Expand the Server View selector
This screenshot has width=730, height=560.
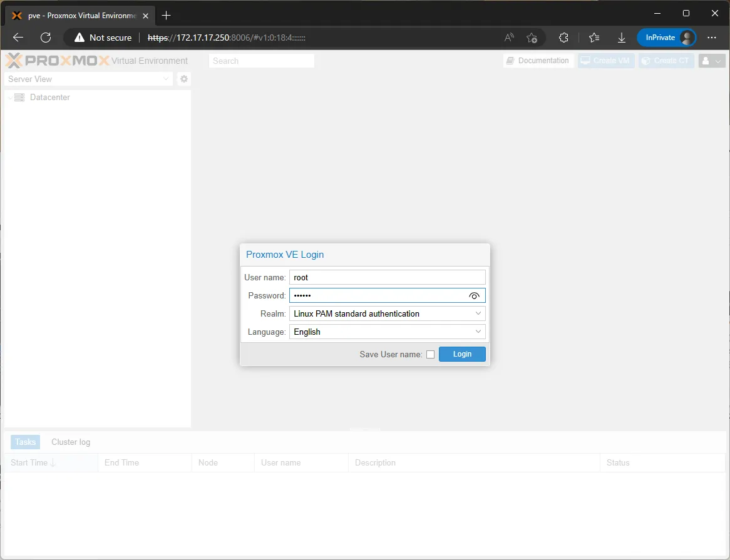click(x=165, y=79)
